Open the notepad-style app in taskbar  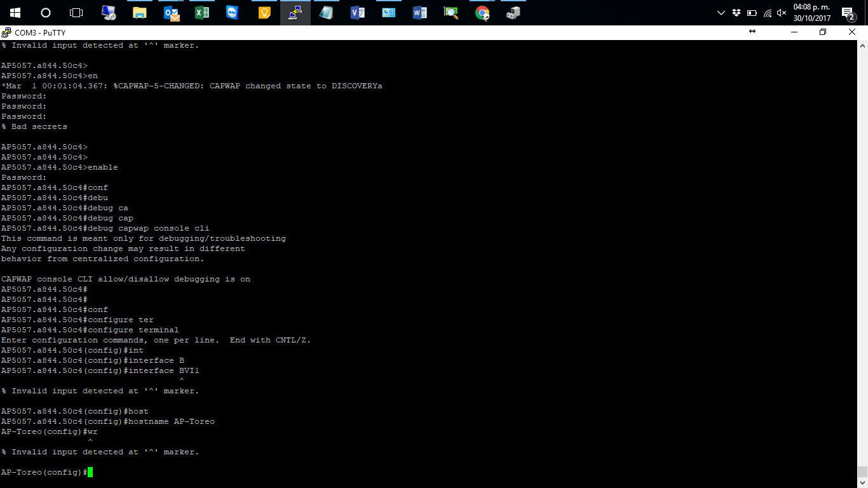[327, 13]
